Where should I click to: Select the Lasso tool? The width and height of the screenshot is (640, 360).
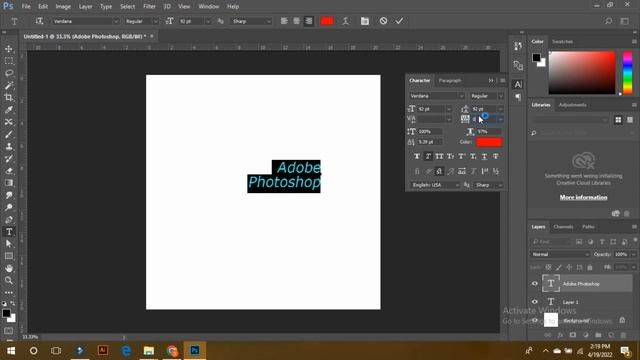[x=9, y=73]
